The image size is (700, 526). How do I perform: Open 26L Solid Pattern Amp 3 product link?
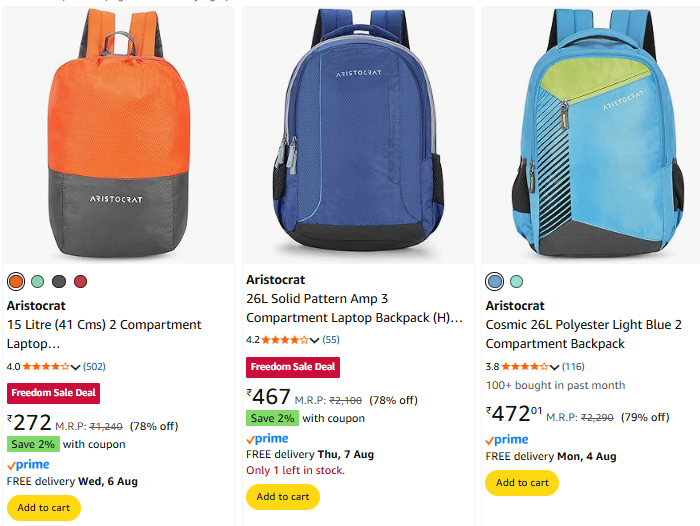click(354, 308)
